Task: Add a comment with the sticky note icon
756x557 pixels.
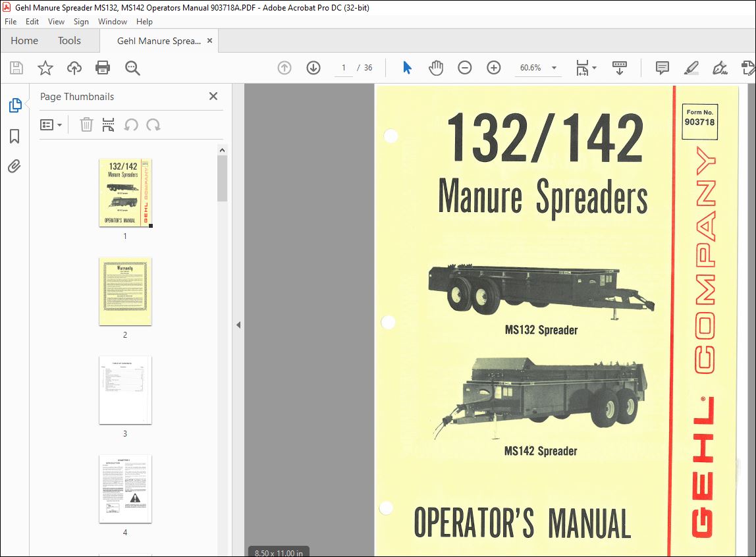Action: (662, 68)
